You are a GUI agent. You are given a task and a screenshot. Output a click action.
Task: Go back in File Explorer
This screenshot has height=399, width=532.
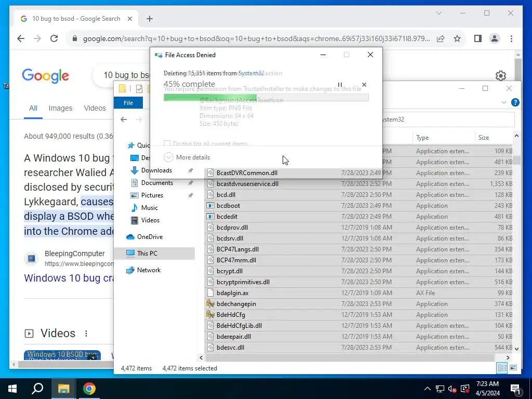[124, 119]
